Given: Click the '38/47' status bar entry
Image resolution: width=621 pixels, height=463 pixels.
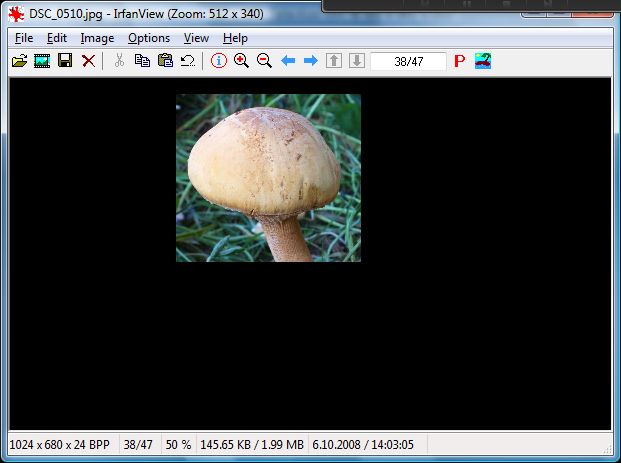Looking at the screenshot, I should [138, 444].
